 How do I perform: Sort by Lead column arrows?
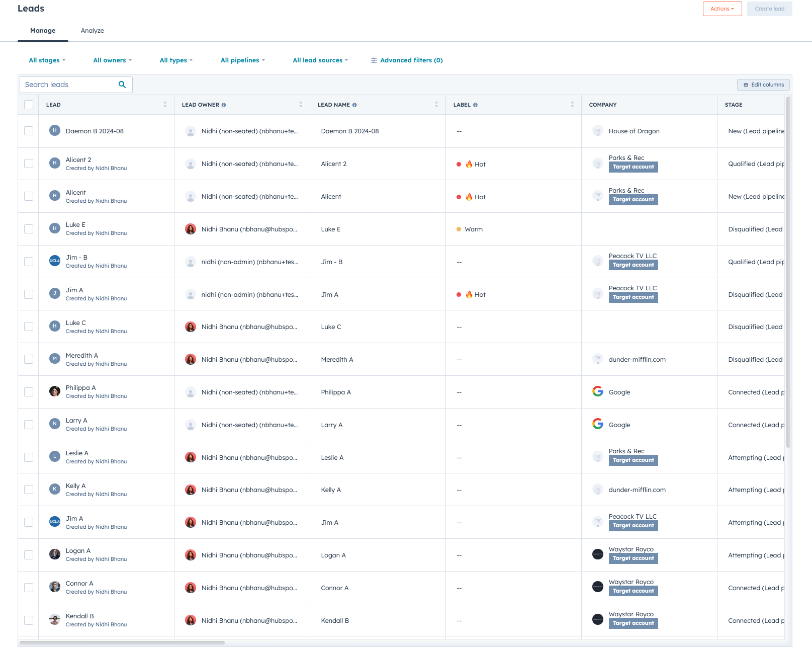pyautogui.click(x=165, y=105)
